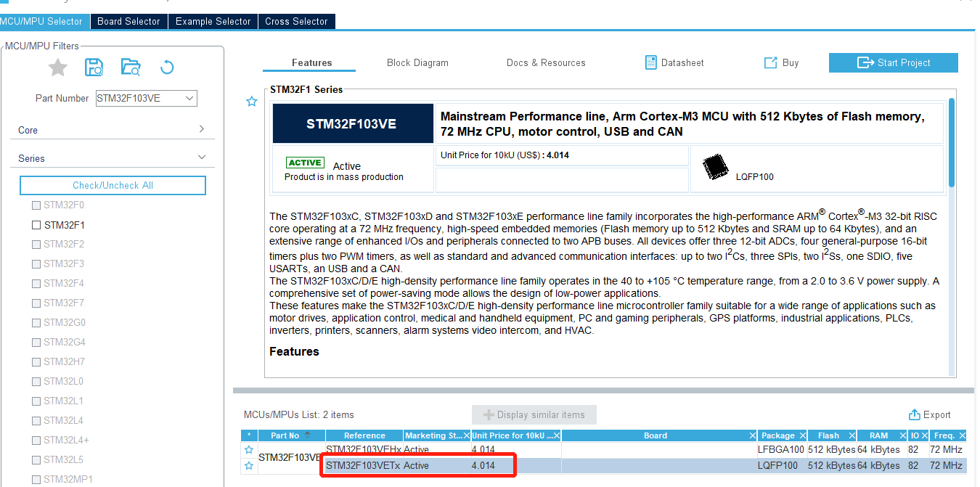The height and width of the screenshot is (487, 980).
Task: Toggle the STM32F4 series checkbox
Action: [x=36, y=284]
